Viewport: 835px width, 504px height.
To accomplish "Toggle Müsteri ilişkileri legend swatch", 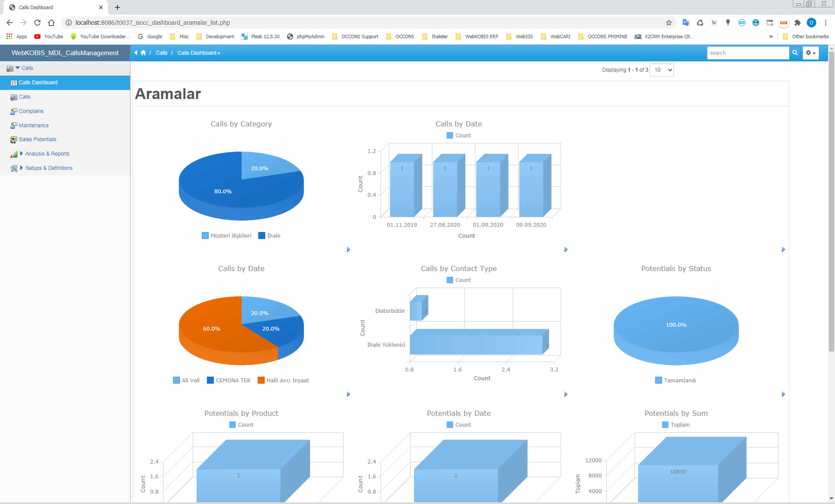I will [x=205, y=235].
